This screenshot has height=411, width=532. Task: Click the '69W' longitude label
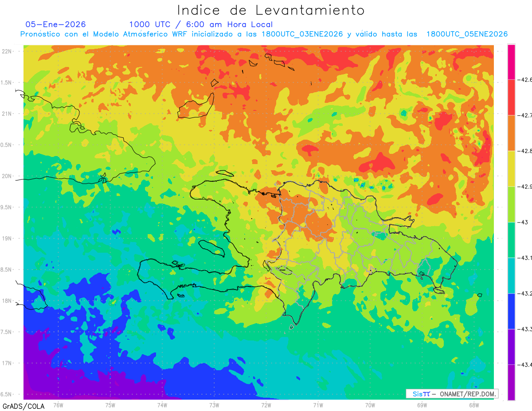coord(422,405)
